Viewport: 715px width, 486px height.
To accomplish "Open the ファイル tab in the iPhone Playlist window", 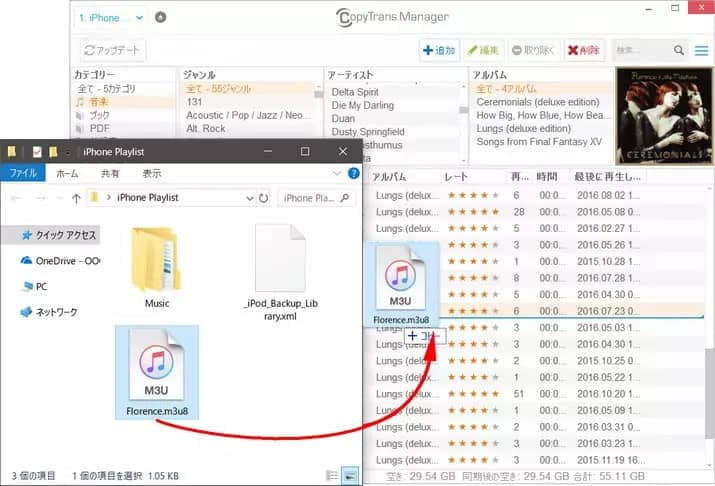I will click(x=23, y=173).
